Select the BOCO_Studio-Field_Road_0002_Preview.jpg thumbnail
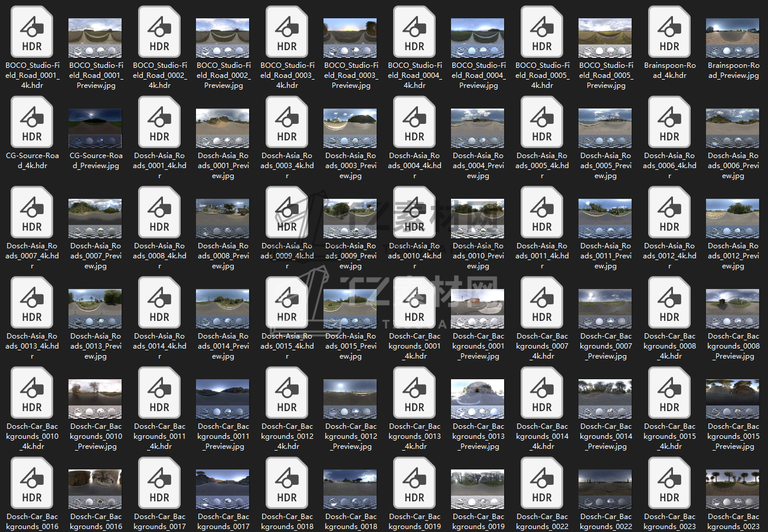768x532 pixels. [223, 38]
